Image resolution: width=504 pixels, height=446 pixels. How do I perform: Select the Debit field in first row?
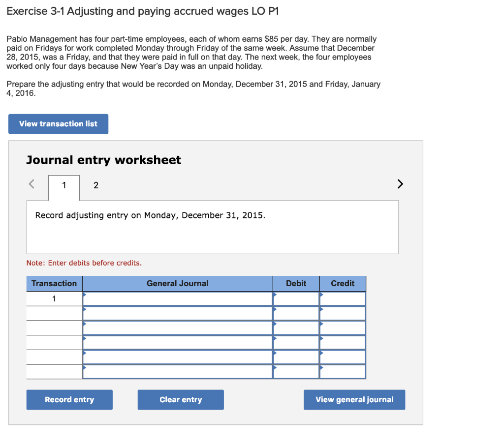click(x=296, y=298)
